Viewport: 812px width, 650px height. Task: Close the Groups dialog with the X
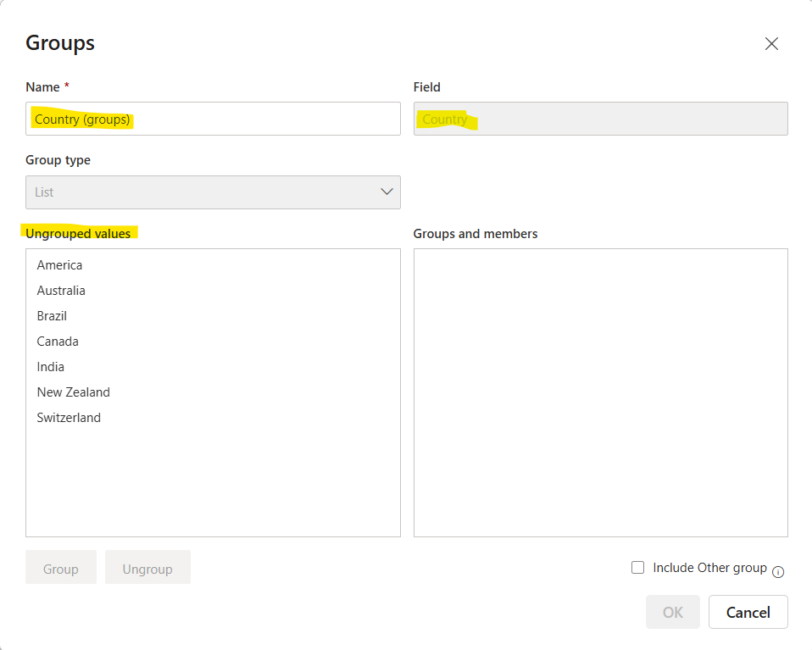(x=771, y=43)
